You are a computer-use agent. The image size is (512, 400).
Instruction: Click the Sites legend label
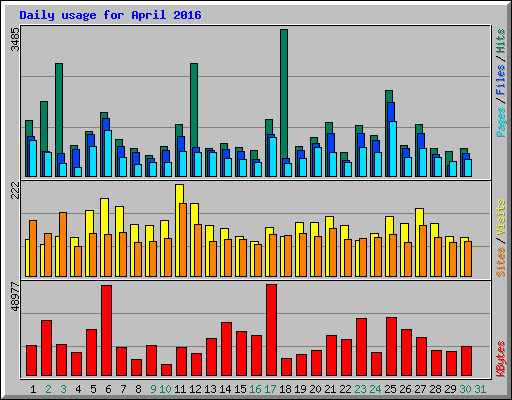501,262
